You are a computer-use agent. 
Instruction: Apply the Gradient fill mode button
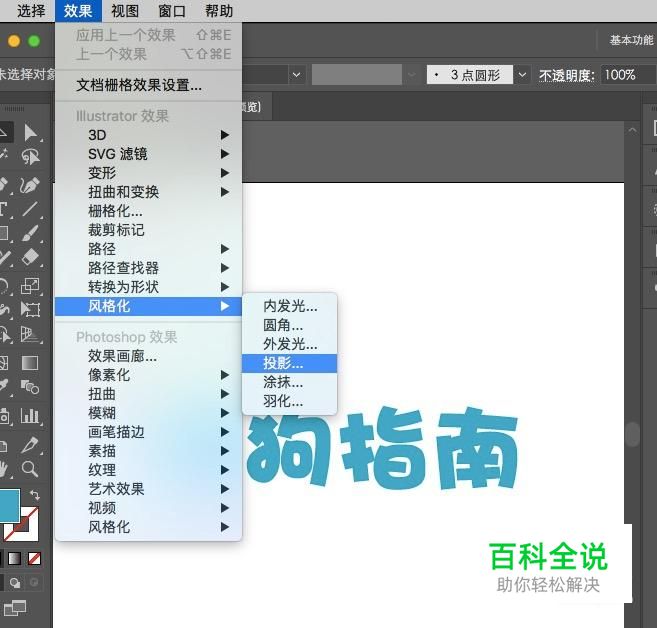(15, 558)
